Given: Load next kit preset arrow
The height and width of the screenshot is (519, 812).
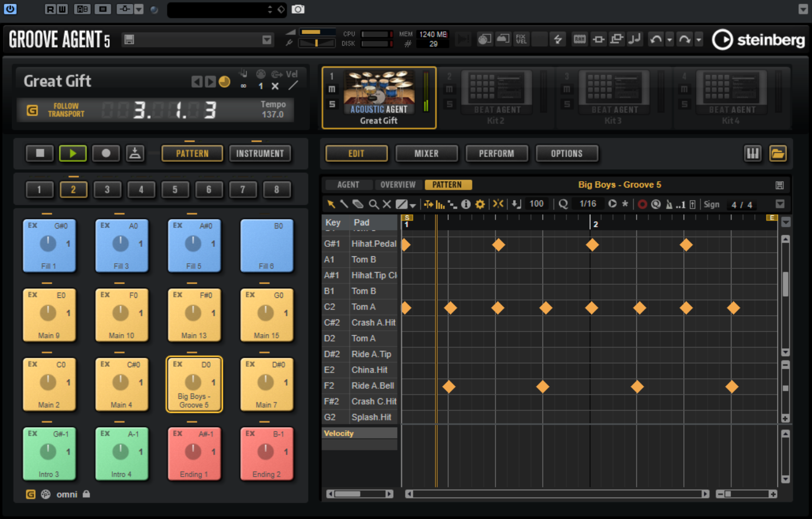Looking at the screenshot, I should tap(210, 81).
